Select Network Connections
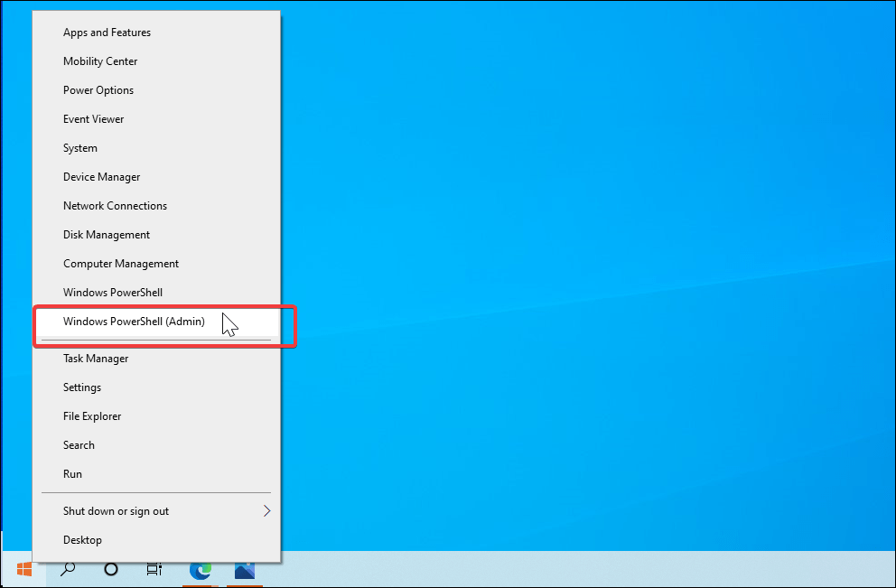The image size is (896, 588). [x=156, y=206]
